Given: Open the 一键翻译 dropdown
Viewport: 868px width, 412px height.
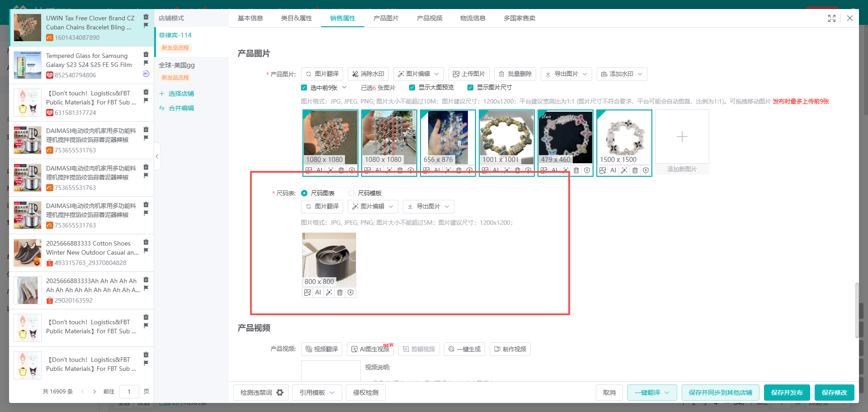Looking at the screenshot, I should point(652,393).
